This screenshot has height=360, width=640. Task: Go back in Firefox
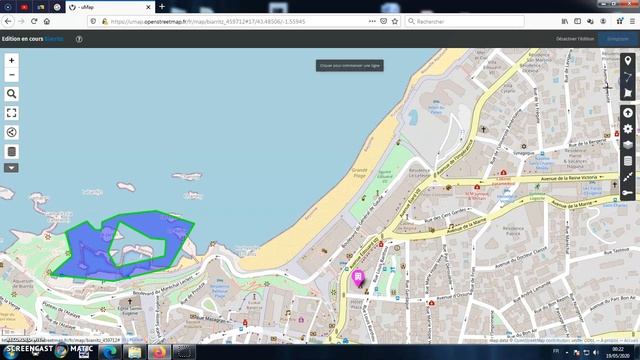8,21
